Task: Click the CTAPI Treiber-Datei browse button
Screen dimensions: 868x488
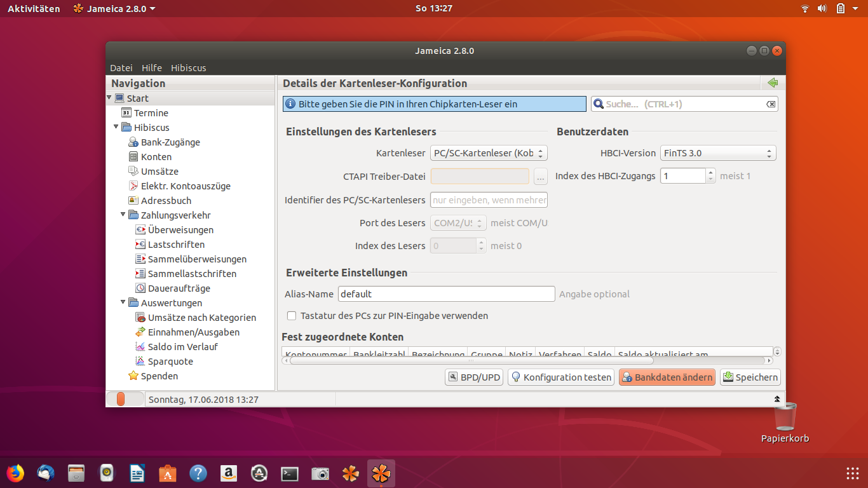Action: [541, 177]
